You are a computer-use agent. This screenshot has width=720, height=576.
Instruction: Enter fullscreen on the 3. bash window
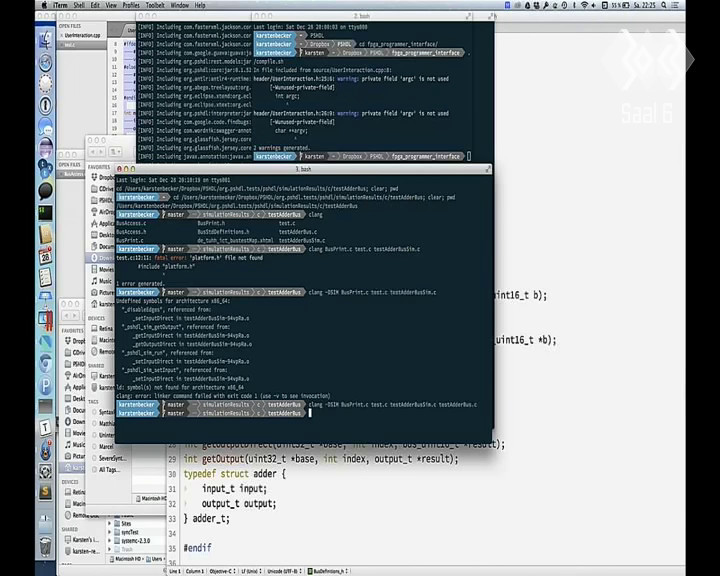[488, 169]
